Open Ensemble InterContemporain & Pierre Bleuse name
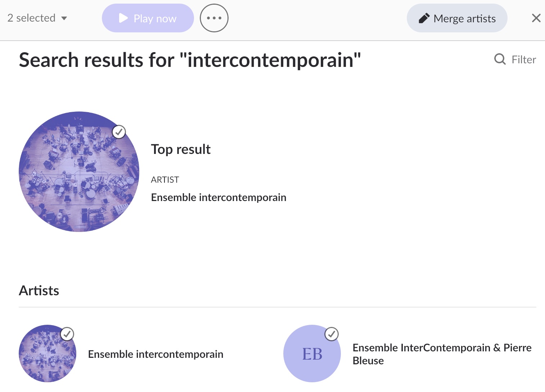 click(442, 354)
